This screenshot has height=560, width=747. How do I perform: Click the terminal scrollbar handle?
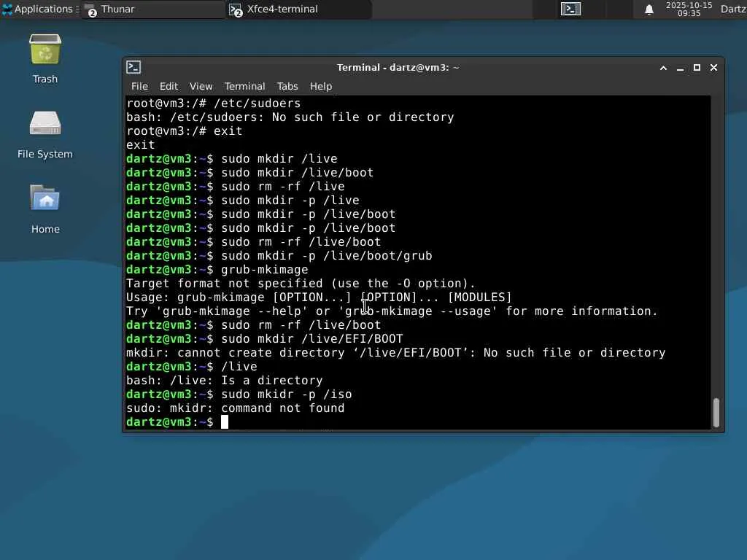tap(716, 413)
